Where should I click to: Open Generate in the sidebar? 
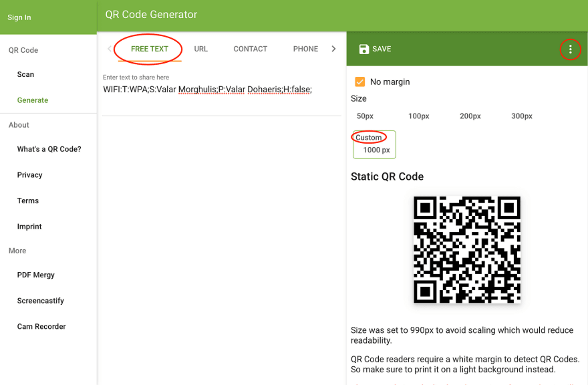pos(33,100)
